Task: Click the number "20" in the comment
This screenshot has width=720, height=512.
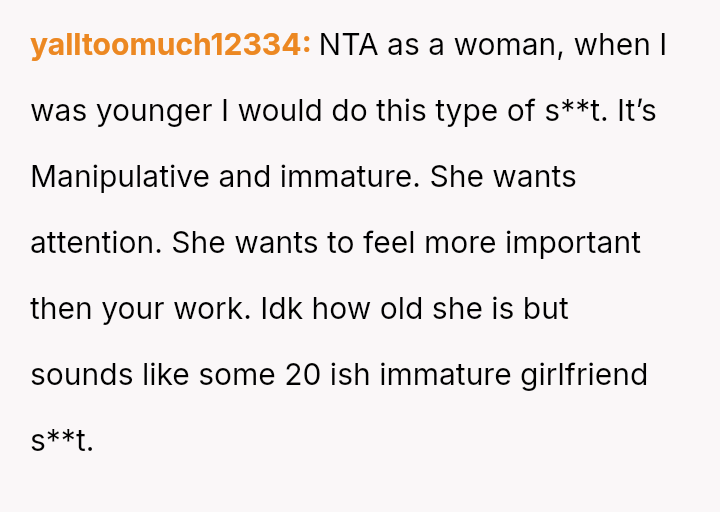Action: tap(304, 375)
